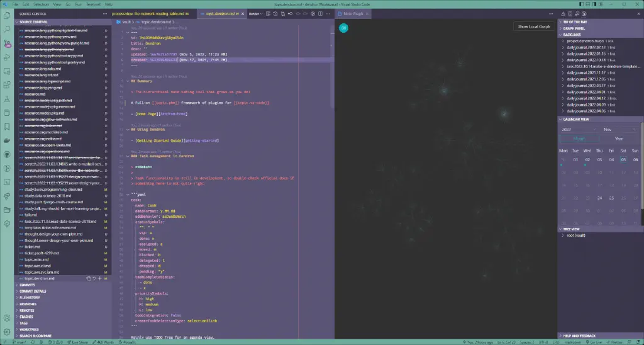Screen dimensions: 644x345
Task: Open the Run and Debug view
Action: pyautogui.click(x=6, y=57)
